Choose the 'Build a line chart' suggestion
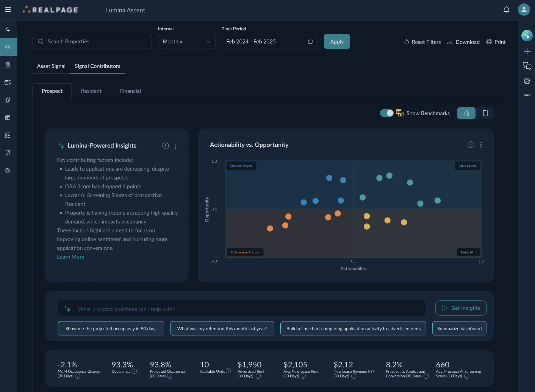535x392 pixels. tap(353, 328)
